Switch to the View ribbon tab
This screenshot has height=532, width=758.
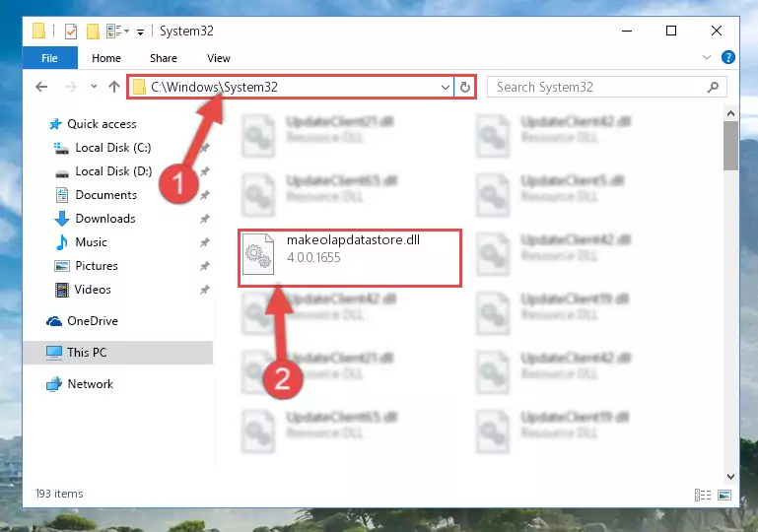pos(219,58)
